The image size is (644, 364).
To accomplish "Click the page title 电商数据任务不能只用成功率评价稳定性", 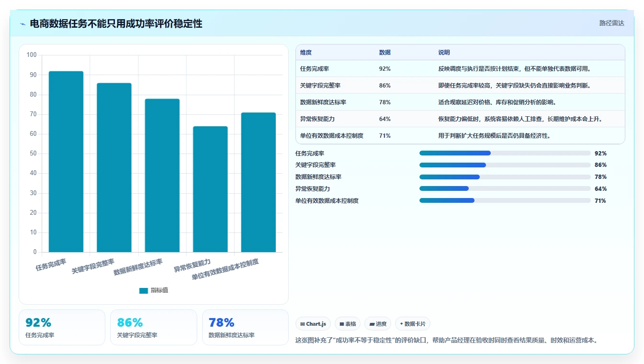I will (116, 23).
